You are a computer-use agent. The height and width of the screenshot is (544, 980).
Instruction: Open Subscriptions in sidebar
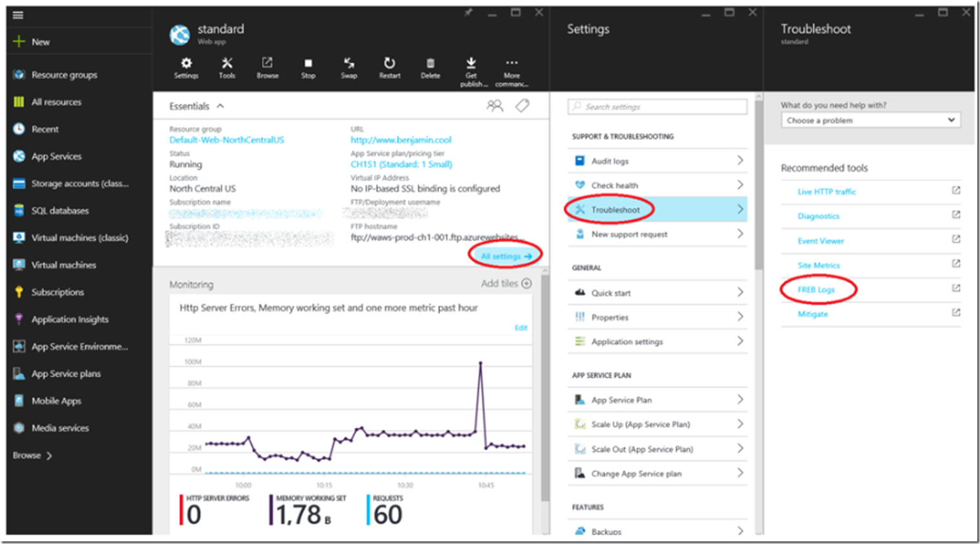click(58, 292)
